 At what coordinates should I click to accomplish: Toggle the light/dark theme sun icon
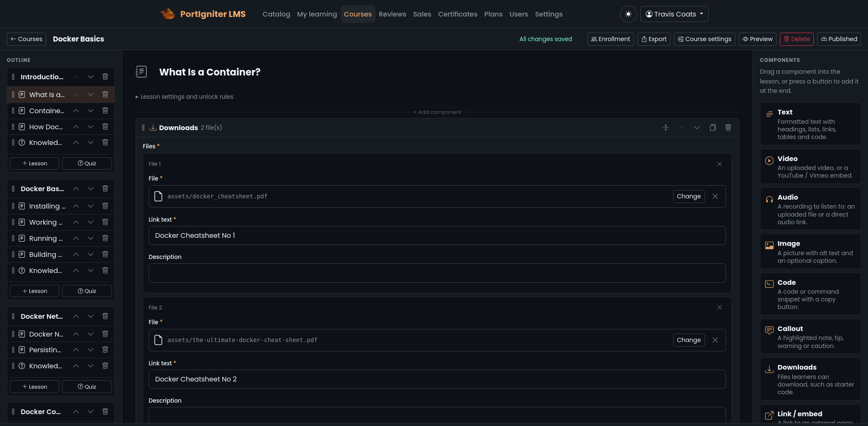point(628,14)
